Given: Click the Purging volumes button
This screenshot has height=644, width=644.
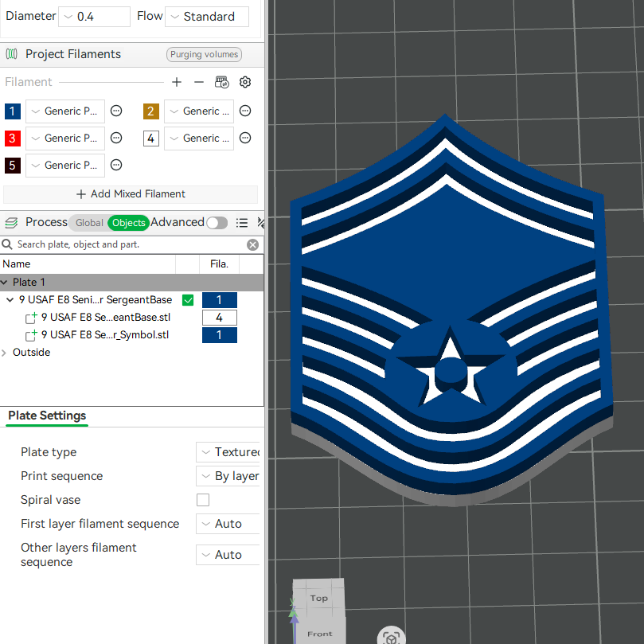Looking at the screenshot, I should click(204, 54).
